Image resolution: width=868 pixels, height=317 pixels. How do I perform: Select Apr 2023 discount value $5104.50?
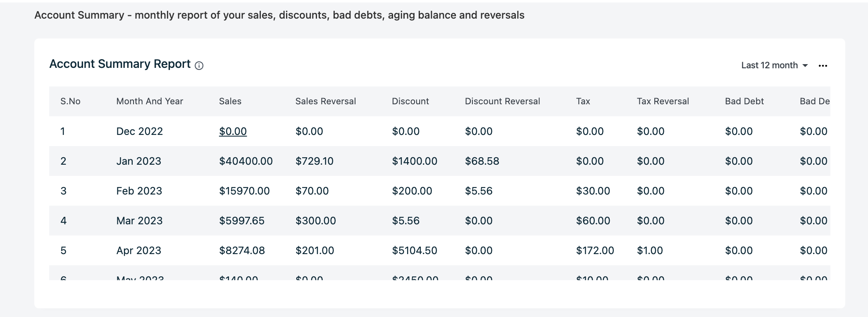point(414,251)
